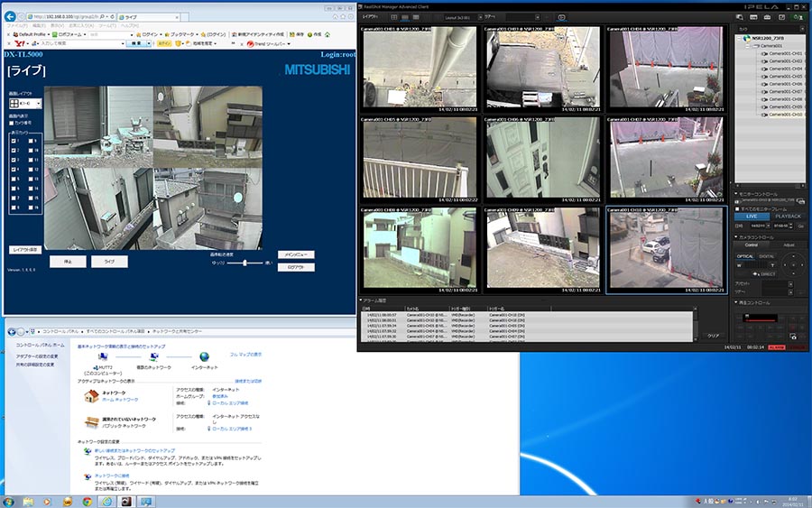This screenshot has height=508, width=812.
Task: Click the zoom wide W button
Action: pos(738,264)
